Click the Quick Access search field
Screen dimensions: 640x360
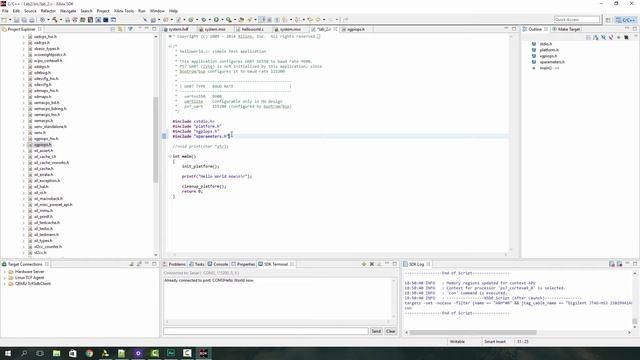(x=577, y=20)
